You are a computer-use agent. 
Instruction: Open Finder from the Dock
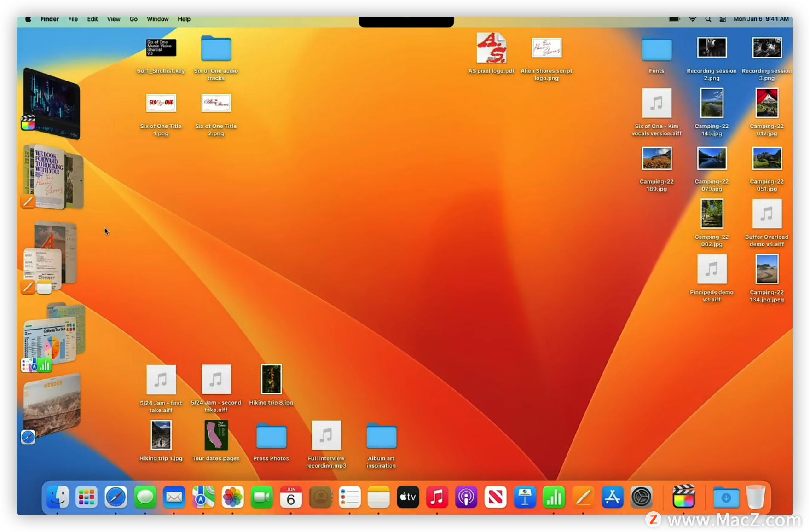click(x=58, y=497)
